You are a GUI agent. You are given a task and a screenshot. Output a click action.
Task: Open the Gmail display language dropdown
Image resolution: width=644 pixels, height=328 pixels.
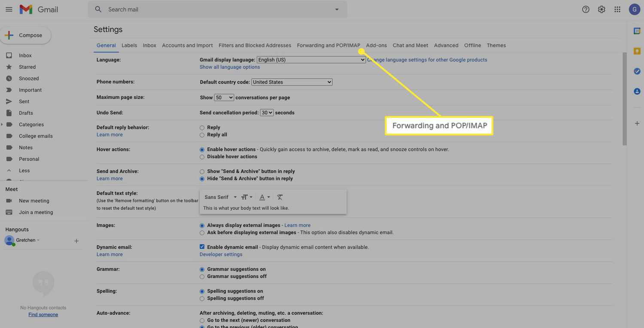pyautogui.click(x=311, y=60)
